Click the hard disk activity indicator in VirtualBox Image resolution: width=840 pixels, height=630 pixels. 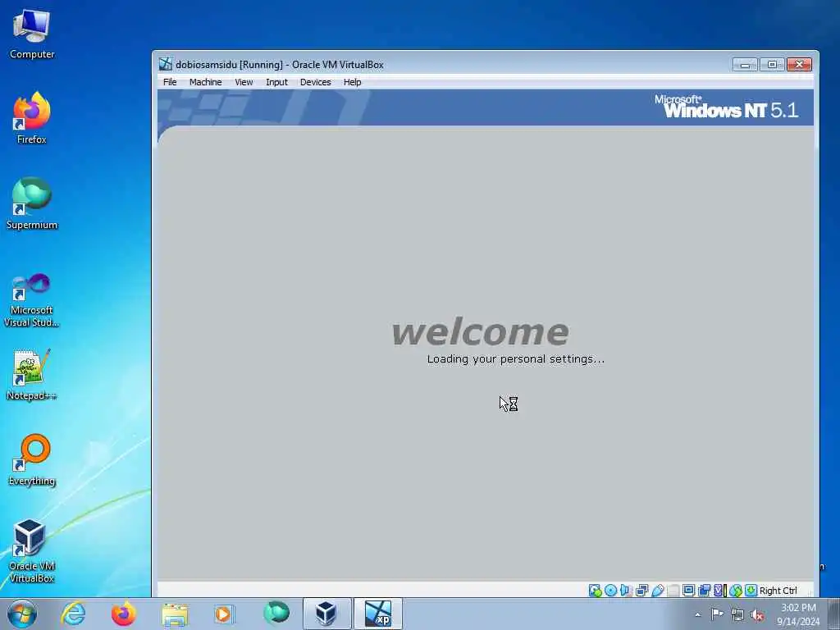click(x=596, y=591)
